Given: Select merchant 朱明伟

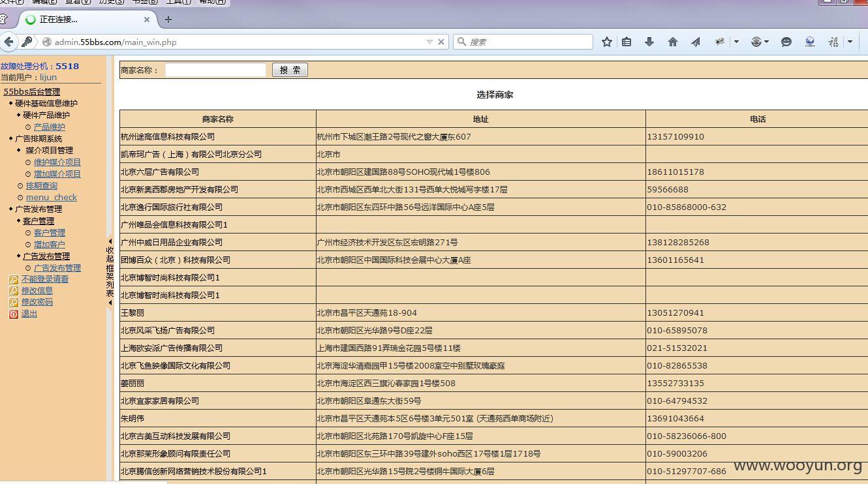Looking at the screenshot, I should [132, 419].
